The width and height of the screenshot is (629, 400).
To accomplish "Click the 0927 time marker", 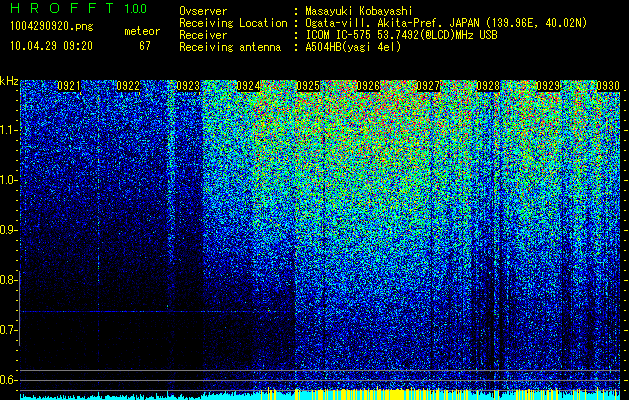I will 428,86.
